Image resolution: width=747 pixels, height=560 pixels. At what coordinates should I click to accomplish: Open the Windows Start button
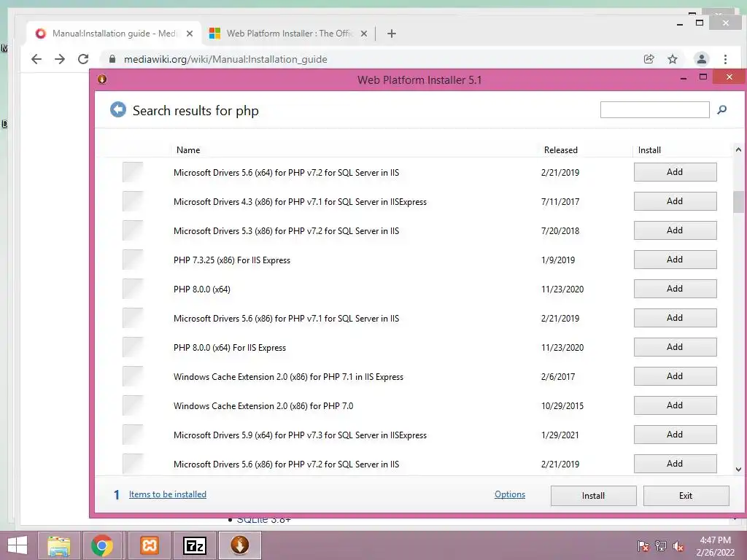tap(18, 545)
